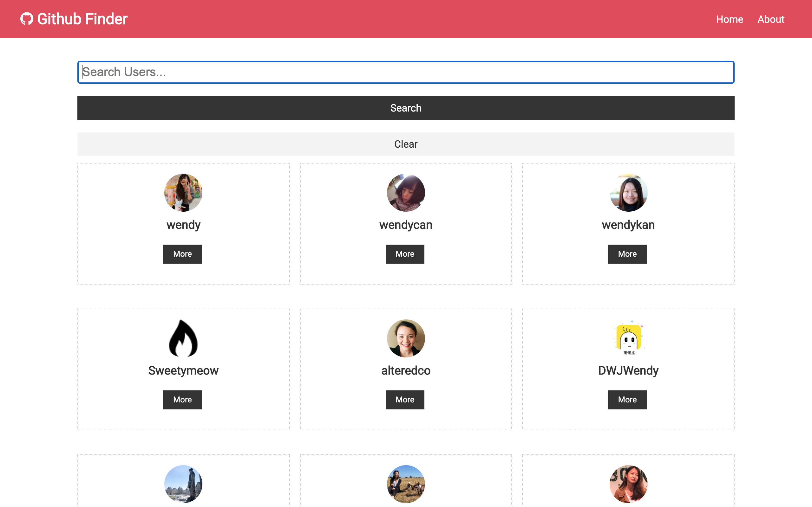Click the statue avatar in bottom row
This screenshot has height=507, width=812.
coord(183,484)
